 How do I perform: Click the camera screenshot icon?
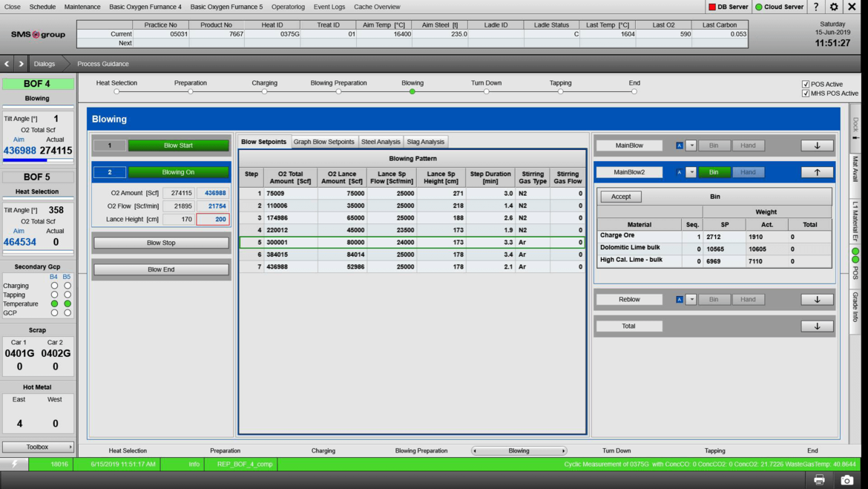tap(847, 480)
